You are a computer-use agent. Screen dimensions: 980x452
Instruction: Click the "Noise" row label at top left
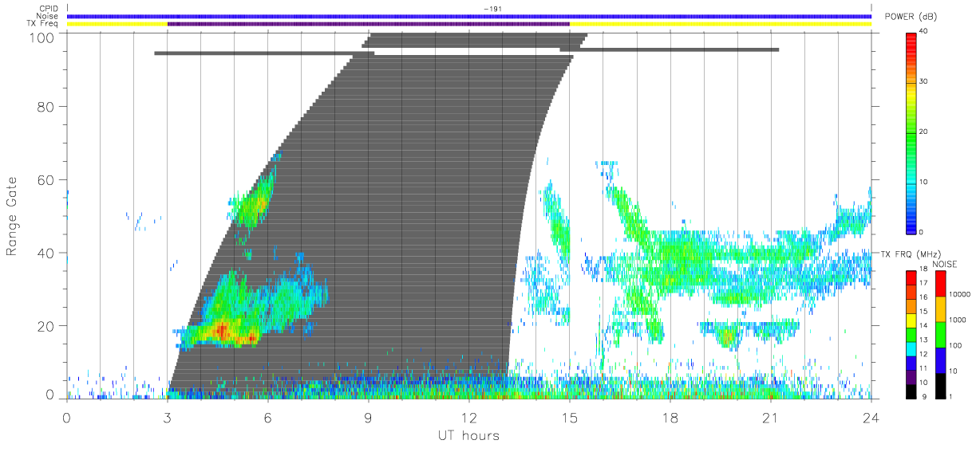[x=49, y=16]
